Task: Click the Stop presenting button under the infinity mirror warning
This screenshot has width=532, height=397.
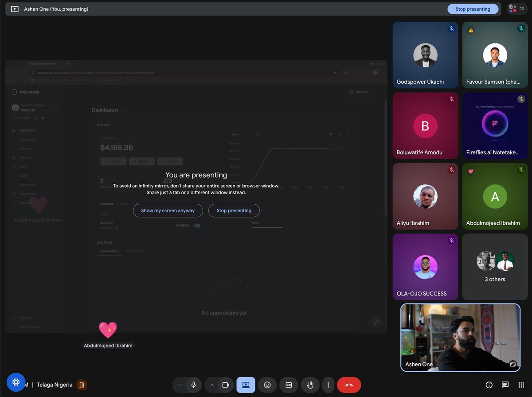Action: click(234, 210)
